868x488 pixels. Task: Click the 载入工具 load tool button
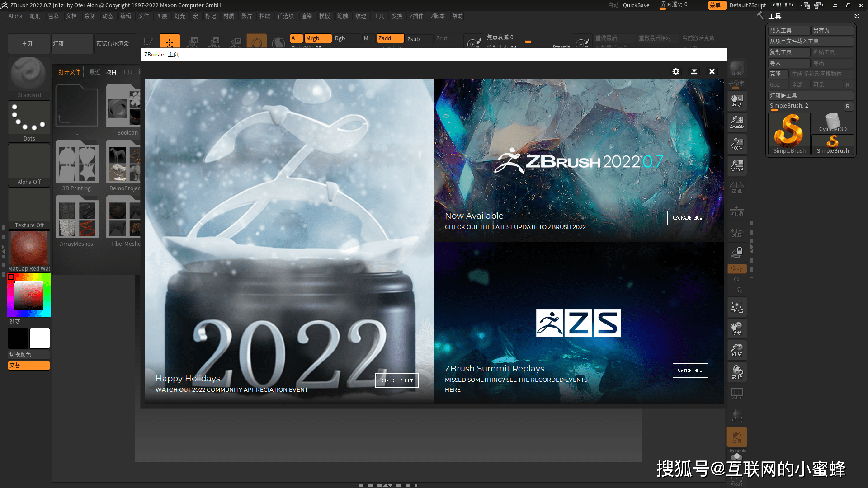coord(789,30)
